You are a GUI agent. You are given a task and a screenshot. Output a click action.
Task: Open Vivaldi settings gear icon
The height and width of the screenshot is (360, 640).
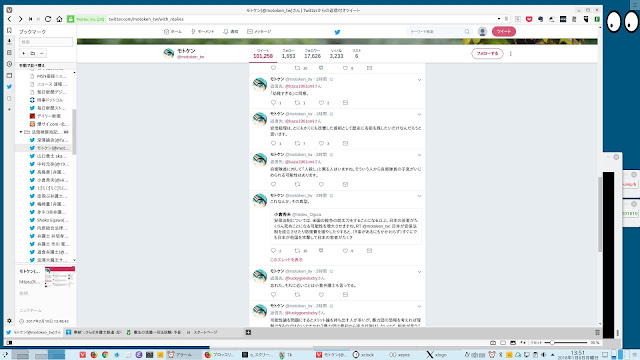click(x=9, y=321)
